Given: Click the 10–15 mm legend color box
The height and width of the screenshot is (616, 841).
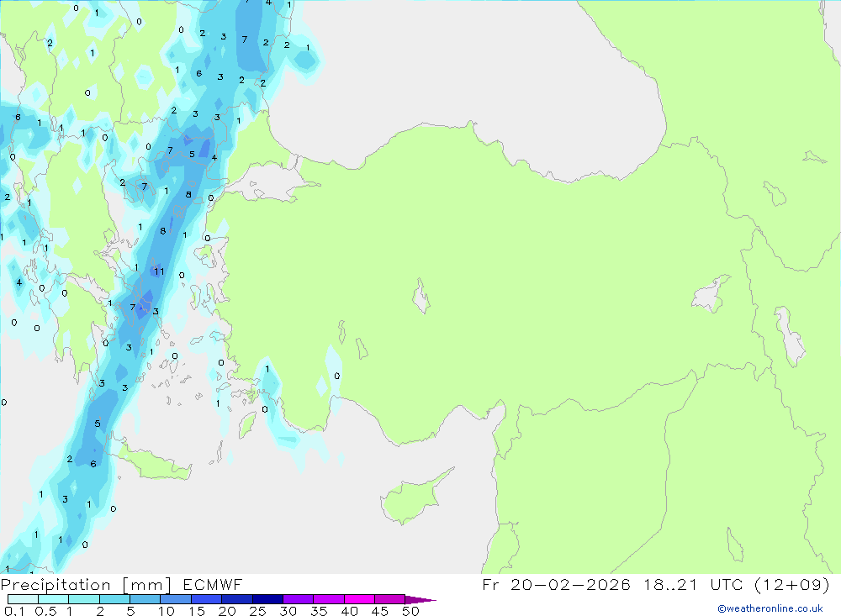Looking at the screenshot, I should pyautogui.click(x=176, y=599).
